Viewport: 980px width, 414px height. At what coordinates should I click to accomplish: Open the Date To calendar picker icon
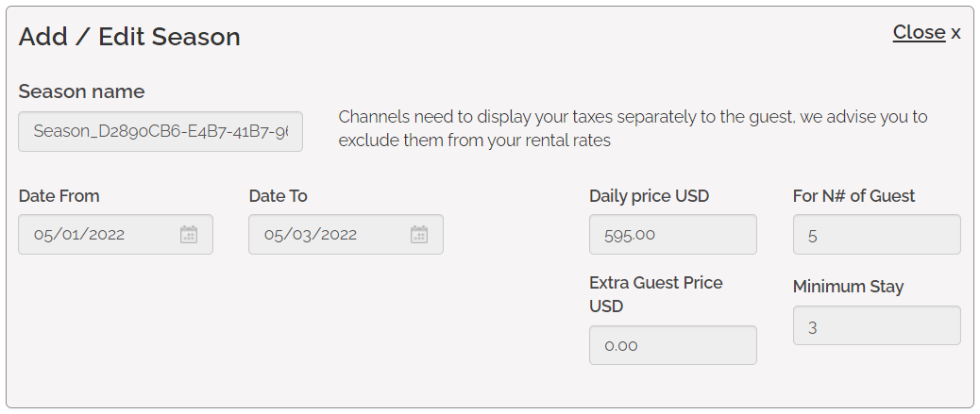419,235
